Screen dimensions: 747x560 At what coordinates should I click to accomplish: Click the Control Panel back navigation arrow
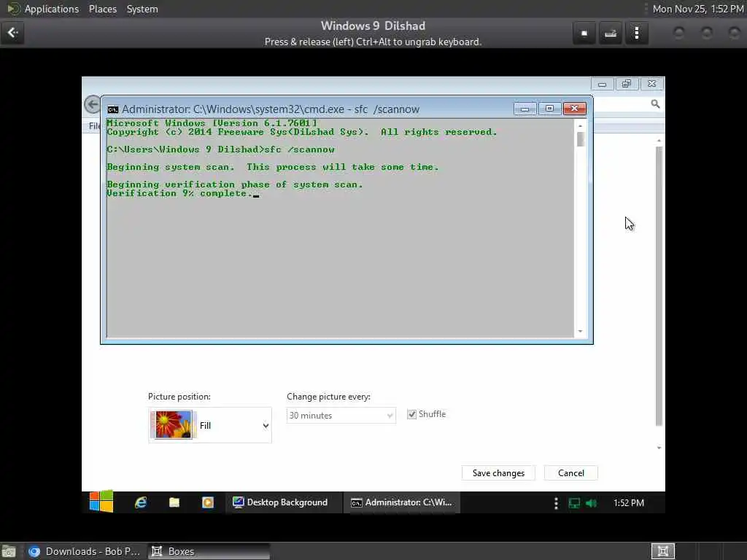click(93, 104)
